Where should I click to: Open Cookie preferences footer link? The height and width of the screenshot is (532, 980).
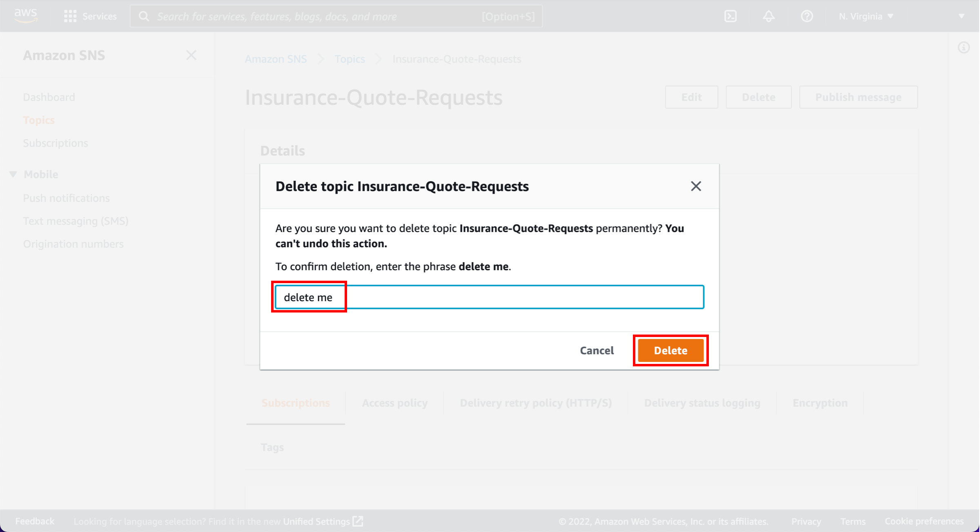tap(924, 521)
